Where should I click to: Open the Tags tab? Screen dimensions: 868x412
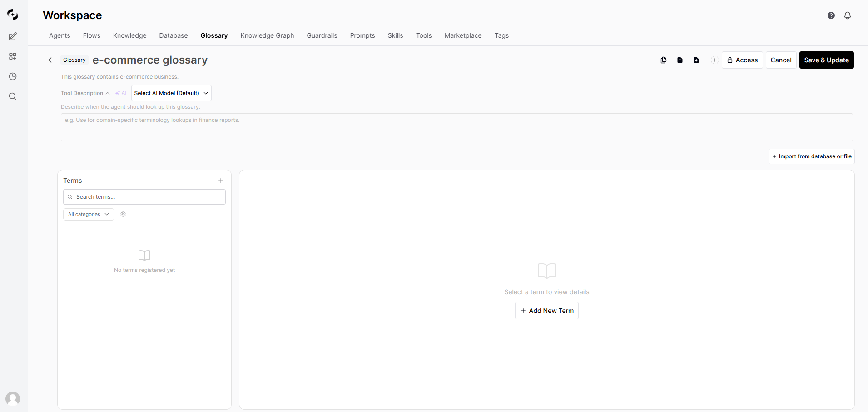tap(501, 35)
